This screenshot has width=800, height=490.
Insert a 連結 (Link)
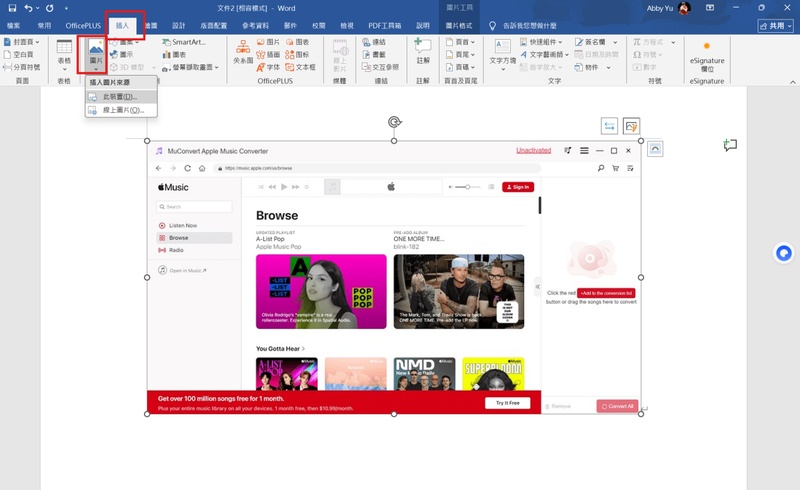pos(374,42)
